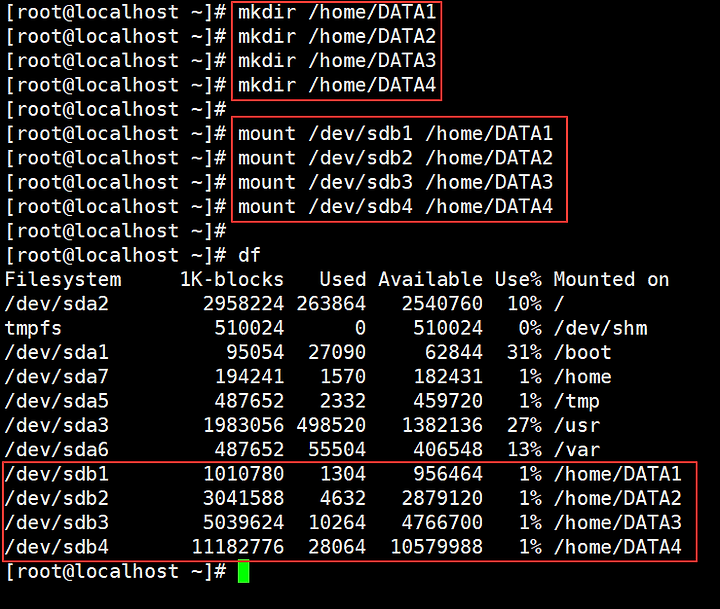Click the 263864 used value
The image size is (720, 609).
tap(331, 304)
